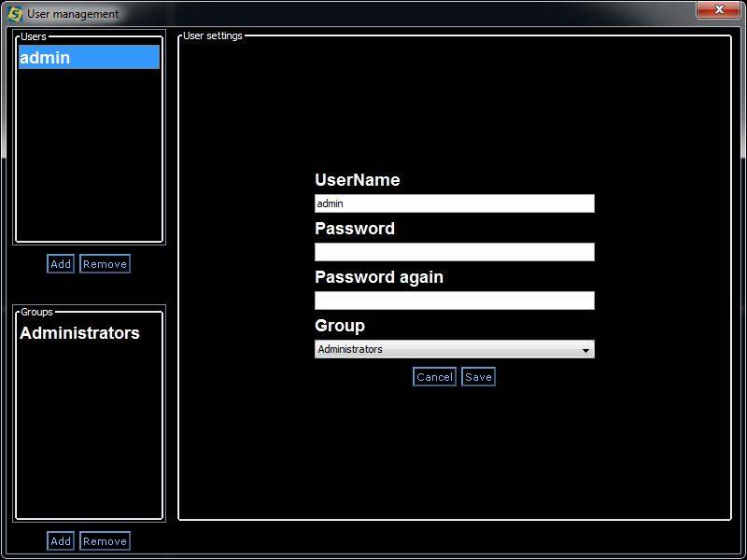This screenshot has height=560, width=747.
Task: Click the UserName label
Action: (x=358, y=180)
